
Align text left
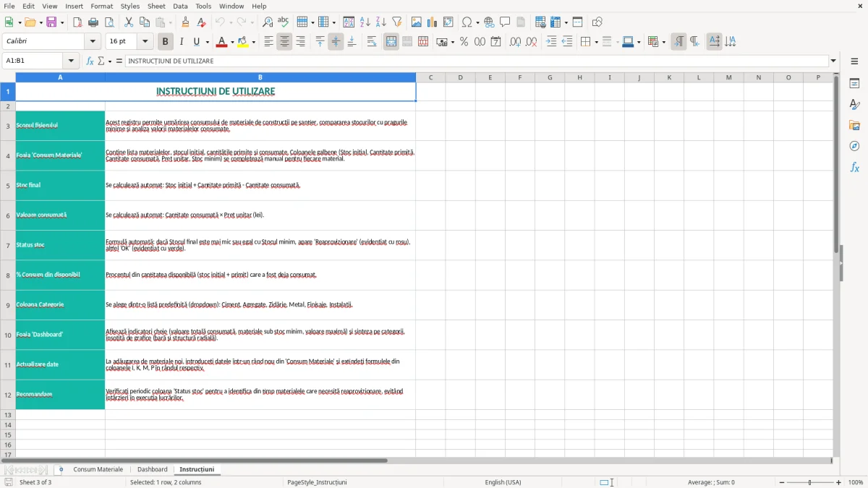click(268, 42)
